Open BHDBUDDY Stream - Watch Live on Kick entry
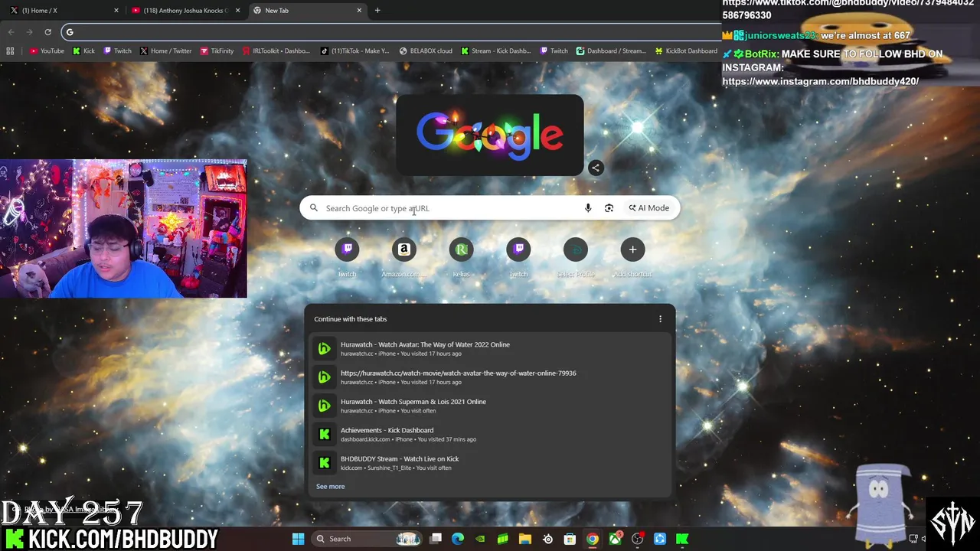Screen dimensions: 980x551 pos(490,463)
